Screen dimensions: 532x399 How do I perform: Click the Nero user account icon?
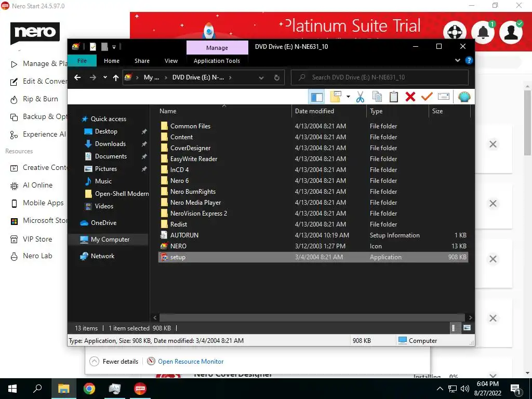pyautogui.click(x=511, y=32)
